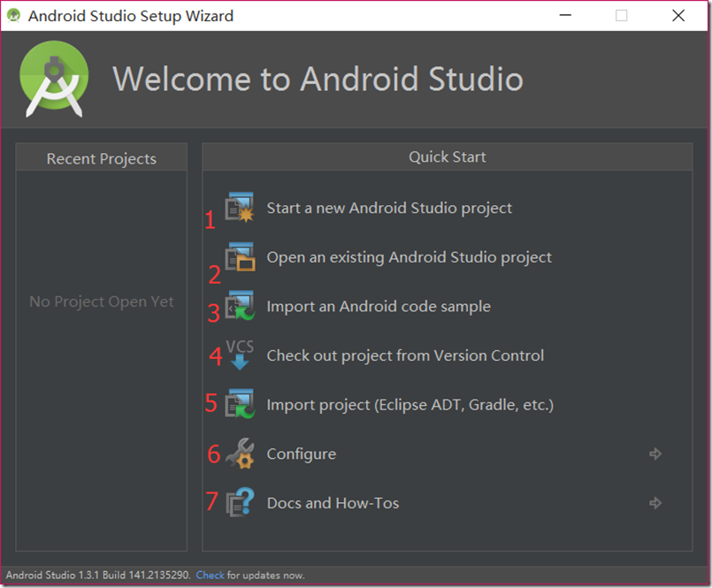This screenshot has height=588, width=712.
Task: Click the Quick Start panel header
Action: tap(447, 157)
